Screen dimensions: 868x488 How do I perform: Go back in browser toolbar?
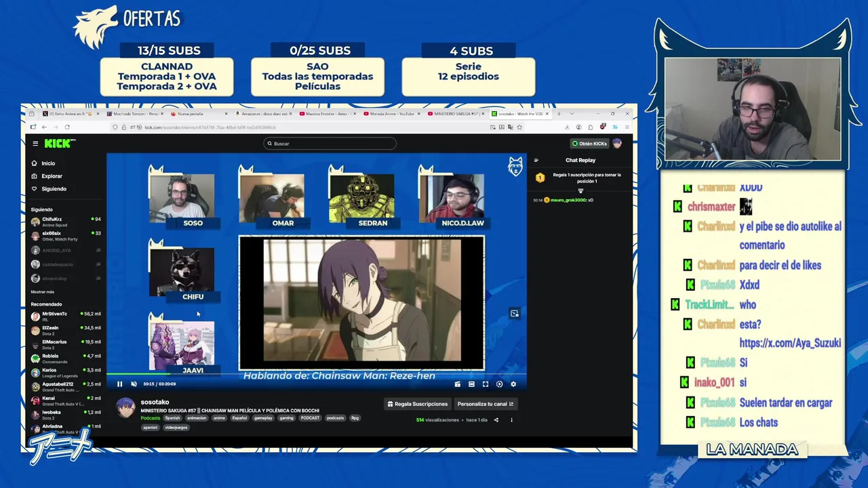[44, 127]
